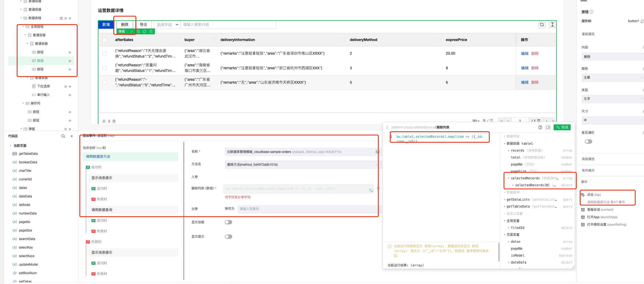This screenshot has width=644, height=284.
Task: Click the save icon on the green 按钮 toolbar
Action: point(138,31)
